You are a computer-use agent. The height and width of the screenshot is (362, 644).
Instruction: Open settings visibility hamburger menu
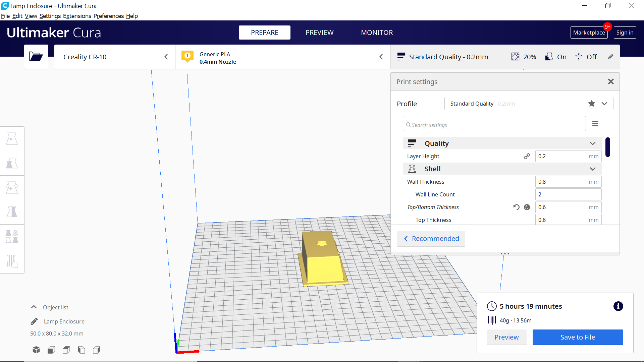595,124
